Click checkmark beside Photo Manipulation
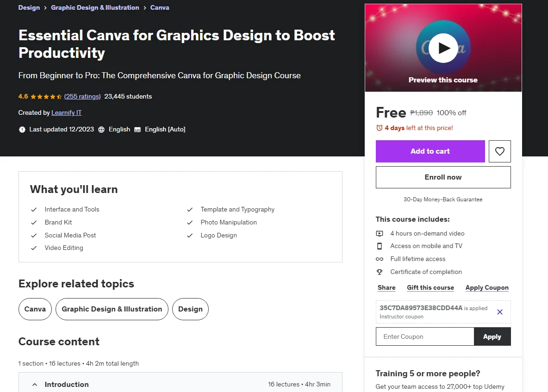Viewport: 548px width, 392px height. point(190,223)
